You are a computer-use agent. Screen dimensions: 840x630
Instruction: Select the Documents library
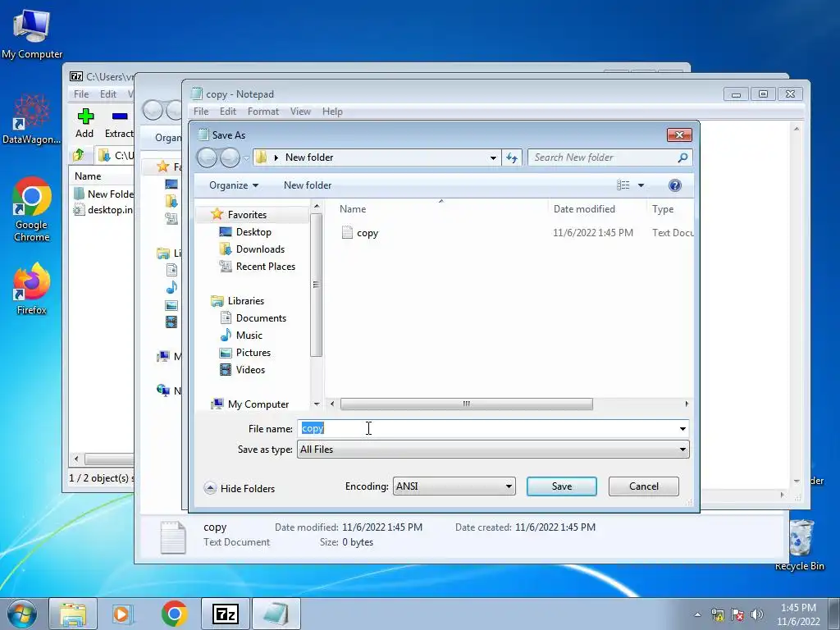pos(261,318)
